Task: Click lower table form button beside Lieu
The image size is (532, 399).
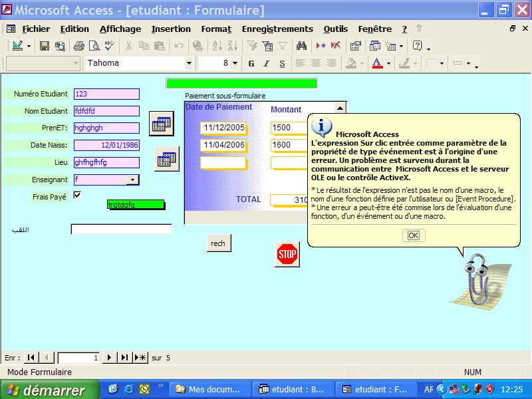Action: (167, 159)
